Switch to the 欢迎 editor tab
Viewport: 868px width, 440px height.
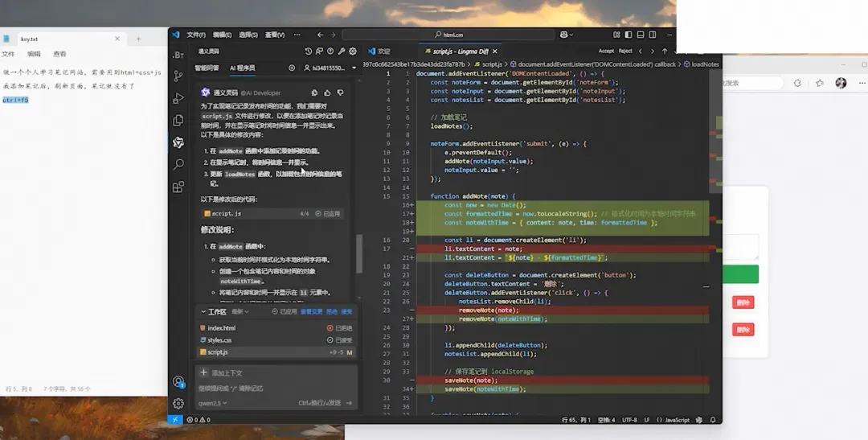click(x=379, y=51)
